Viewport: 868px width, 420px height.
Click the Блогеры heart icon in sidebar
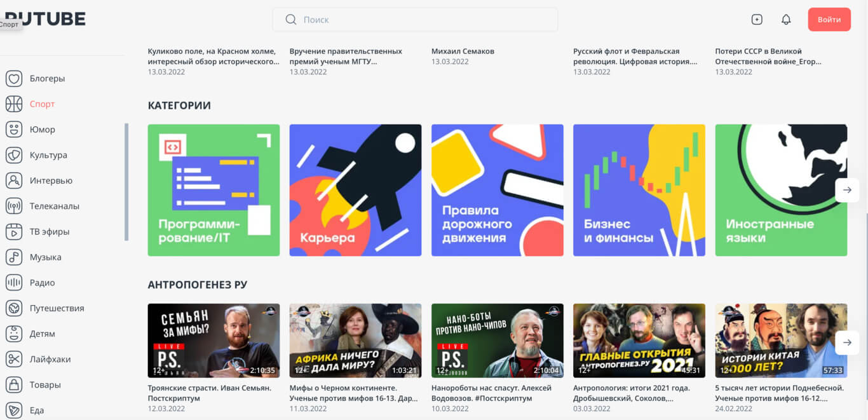coord(14,79)
